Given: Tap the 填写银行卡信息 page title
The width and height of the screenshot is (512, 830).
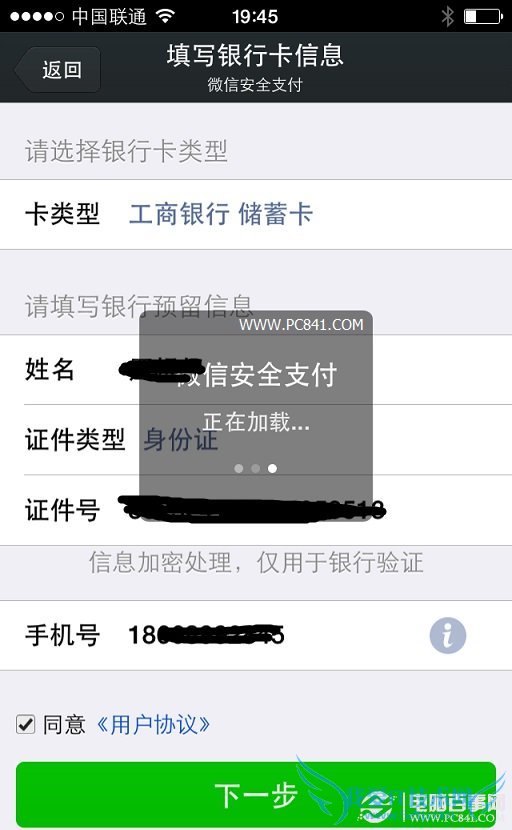Looking at the screenshot, I should pyautogui.click(x=255, y=55).
